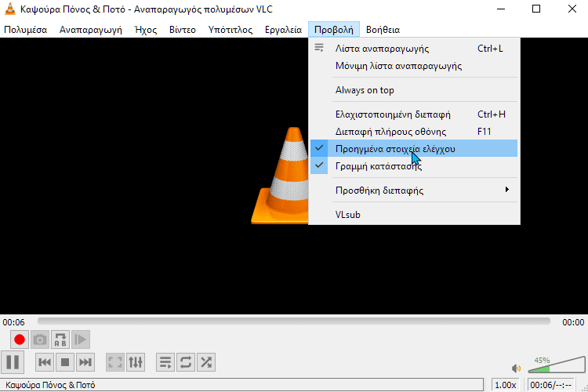
Task: Click playlist icon beside Λίστα αναπαραγωγής
Action: point(319,48)
